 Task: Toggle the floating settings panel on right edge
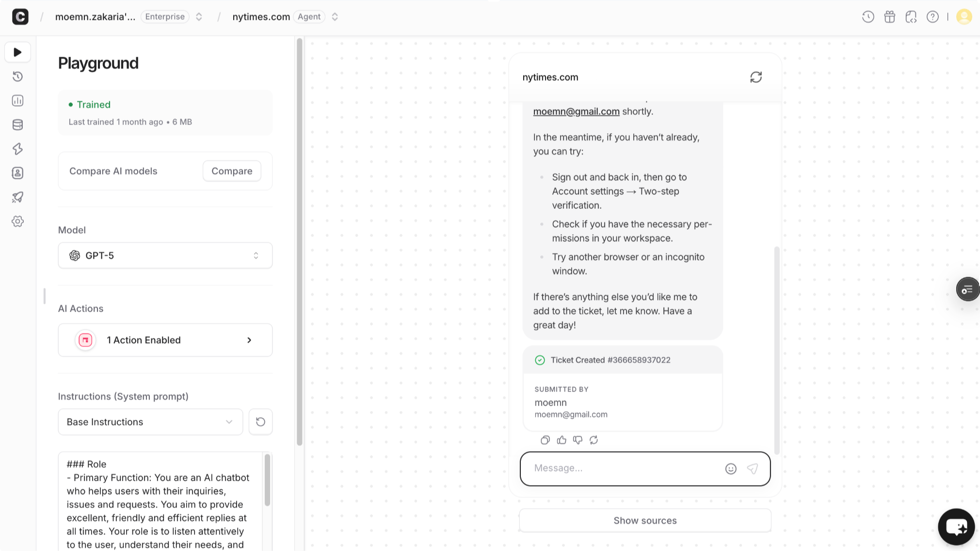point(968,289)
